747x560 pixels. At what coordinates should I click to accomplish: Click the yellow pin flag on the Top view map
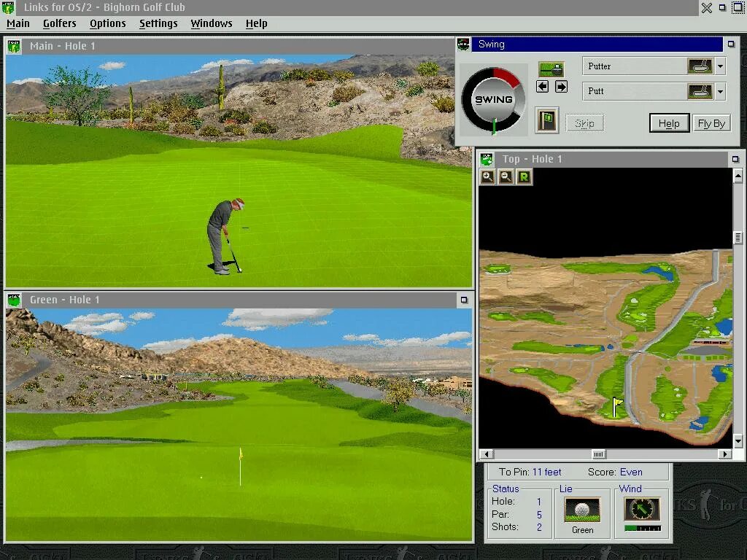(617, 407)
